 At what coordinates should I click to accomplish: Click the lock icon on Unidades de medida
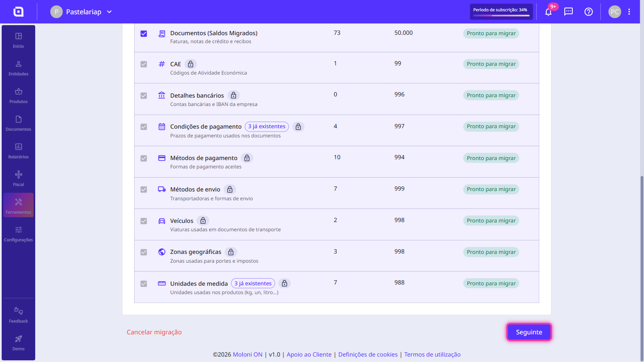coord(284,284)
